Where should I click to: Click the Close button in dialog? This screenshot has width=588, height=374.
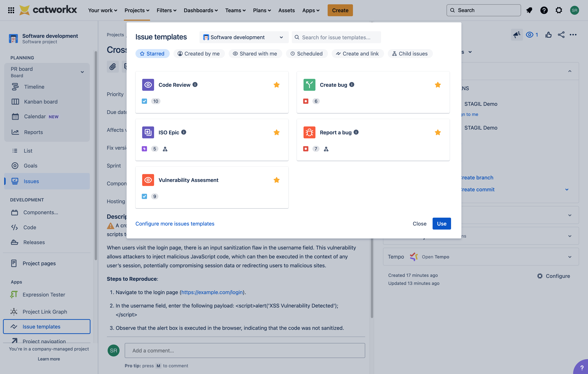pos(419,223)
